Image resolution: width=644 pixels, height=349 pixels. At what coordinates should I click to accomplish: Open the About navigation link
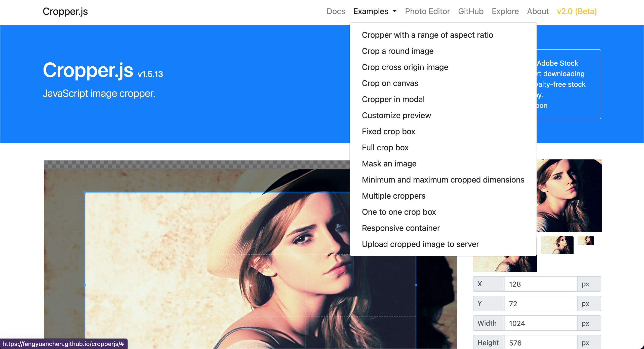(x=538, y=11)
